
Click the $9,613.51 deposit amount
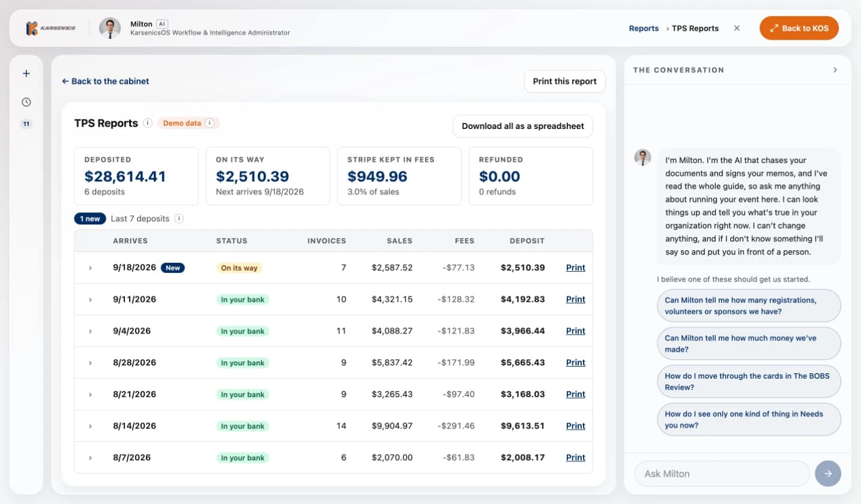pos(522,426)
